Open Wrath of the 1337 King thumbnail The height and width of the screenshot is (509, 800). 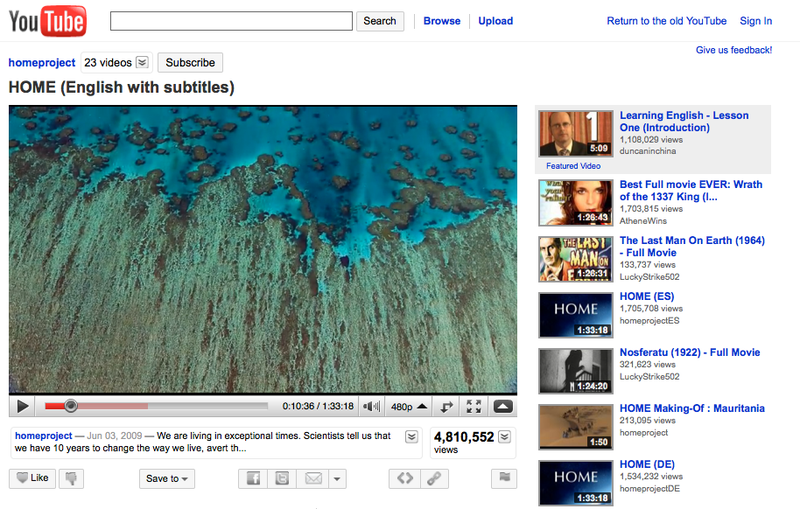point(576,203)
